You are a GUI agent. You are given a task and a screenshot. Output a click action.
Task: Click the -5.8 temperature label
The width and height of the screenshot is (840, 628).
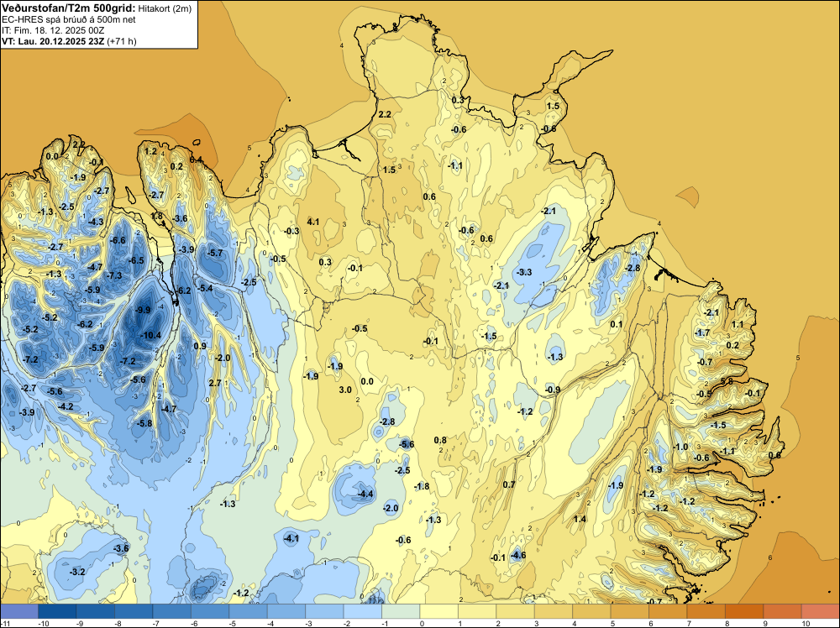pyautogui.click(x=144, y=423)
